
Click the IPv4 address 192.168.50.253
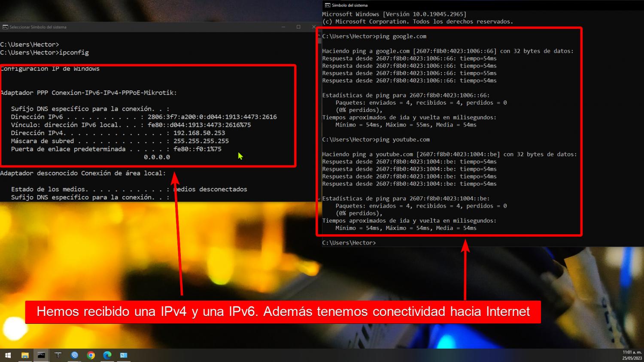199,133
